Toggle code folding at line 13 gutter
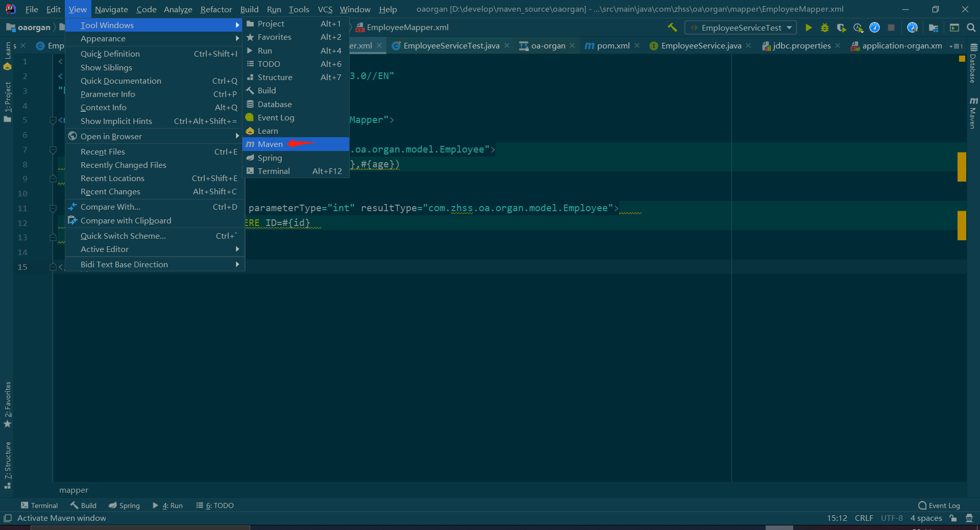 click(x=53, y=238)
